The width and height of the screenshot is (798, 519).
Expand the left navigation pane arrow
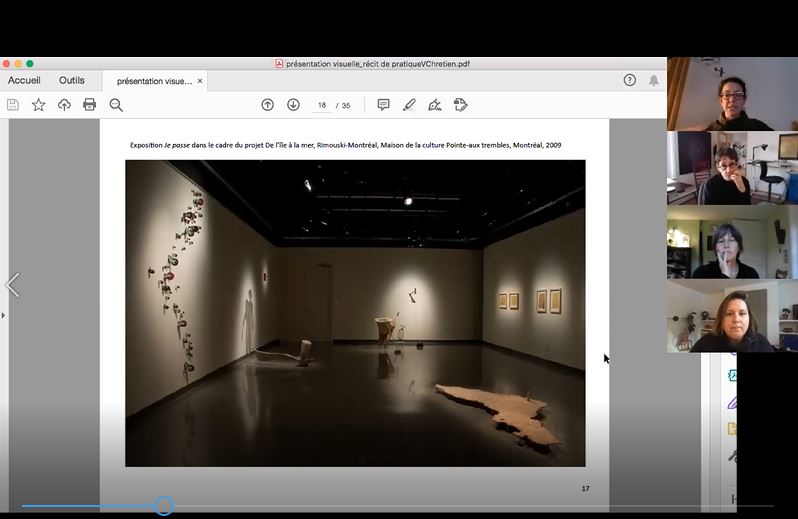click(3, 316)
